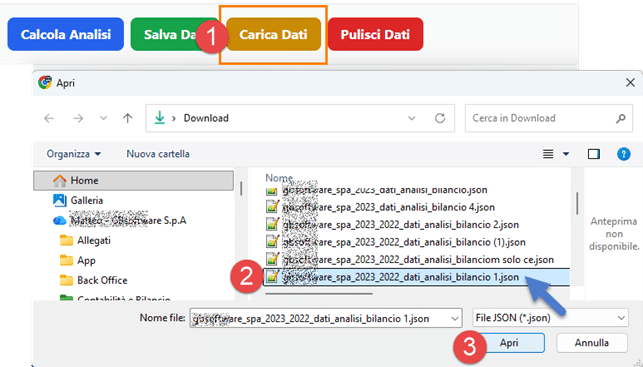The height and width of the screenshot is (367, 643).
Task: Open the view options dropdown arrow
Action: click(x=566, y=154)
